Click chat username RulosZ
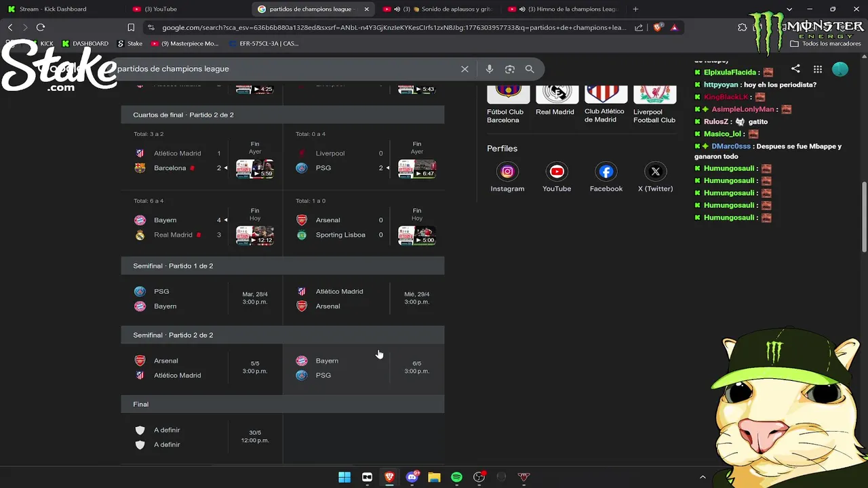 tap(715, 122)
